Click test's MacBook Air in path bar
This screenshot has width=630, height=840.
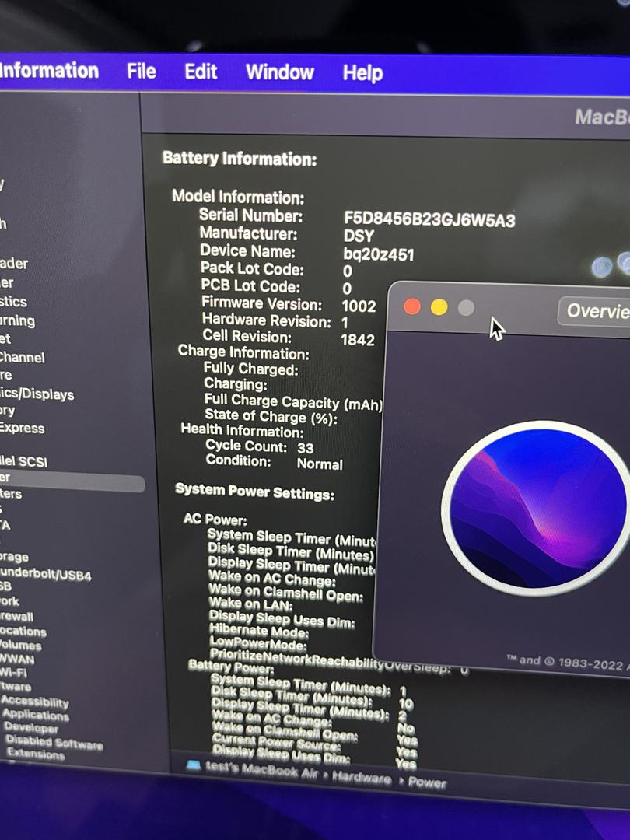262,770
